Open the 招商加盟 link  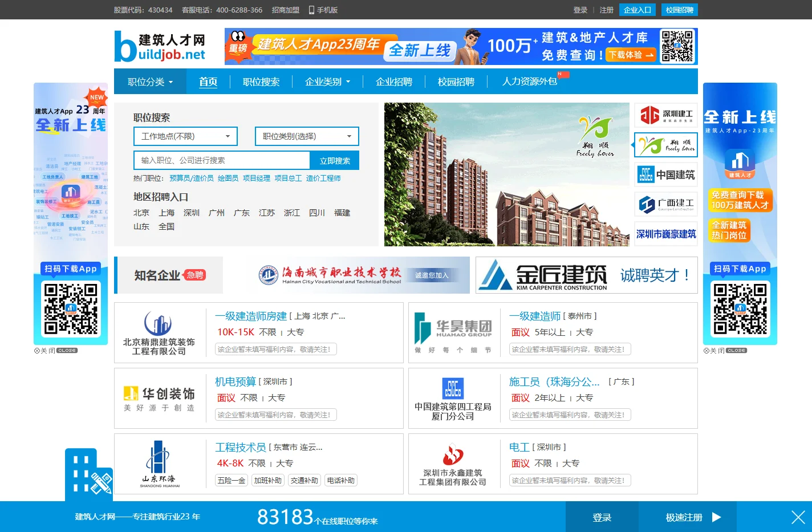(x=286, y=10)
